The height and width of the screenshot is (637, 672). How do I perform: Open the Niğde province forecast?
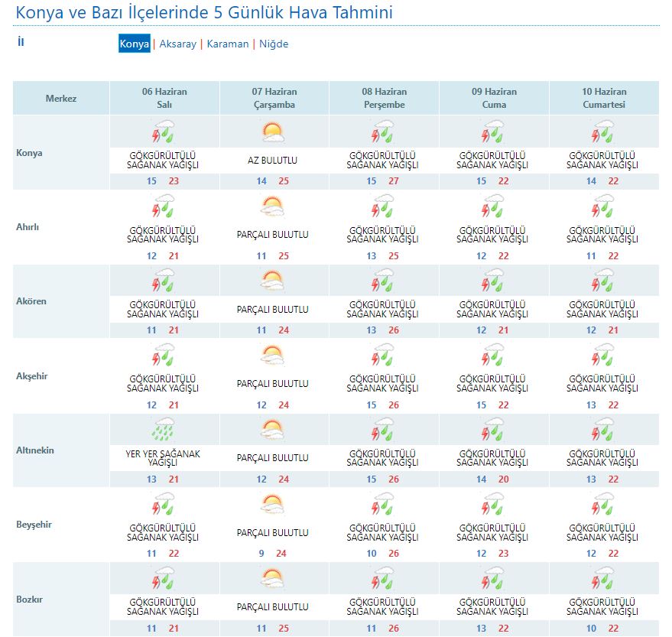pos(274,44)
